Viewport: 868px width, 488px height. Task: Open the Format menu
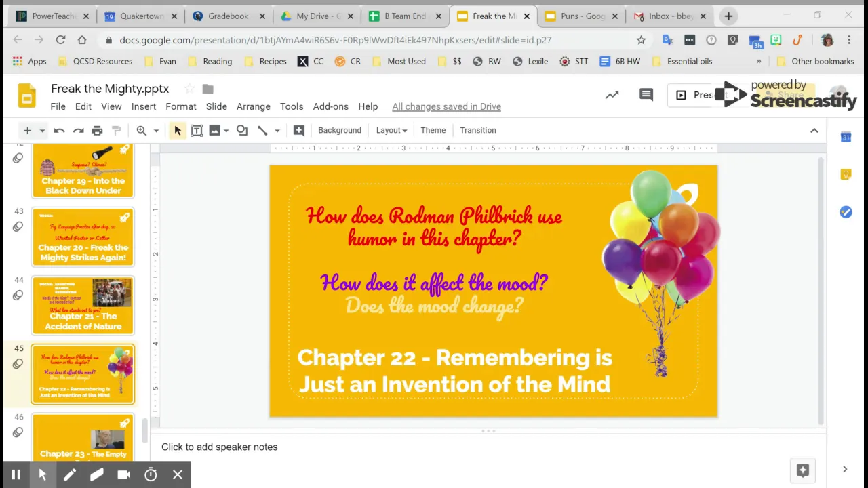pos(181,106)
